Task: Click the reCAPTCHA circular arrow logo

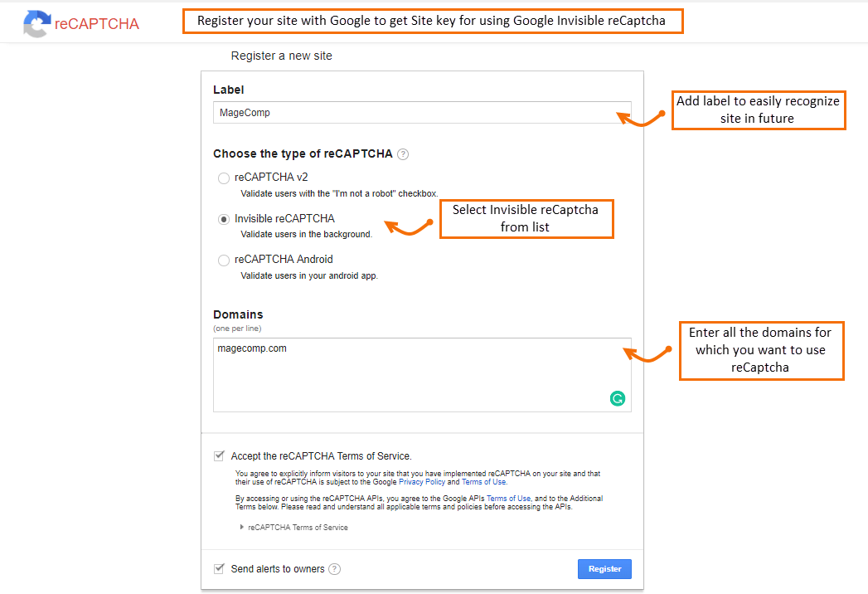Action: (x=36, y=24)
